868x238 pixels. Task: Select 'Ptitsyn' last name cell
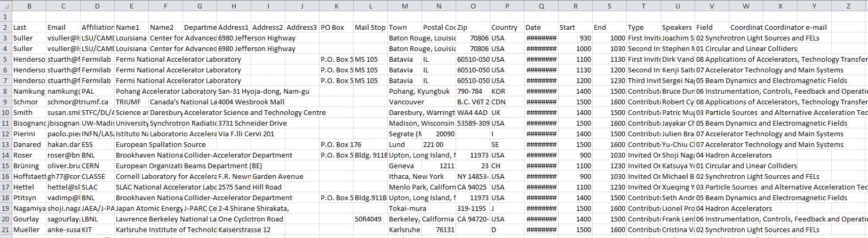pos(29,198)
